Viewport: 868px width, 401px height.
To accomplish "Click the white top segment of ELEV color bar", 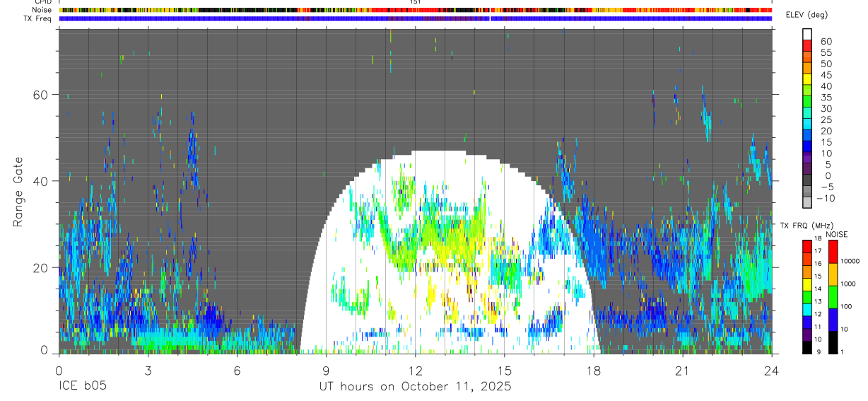I will click(x=807, y=34).
